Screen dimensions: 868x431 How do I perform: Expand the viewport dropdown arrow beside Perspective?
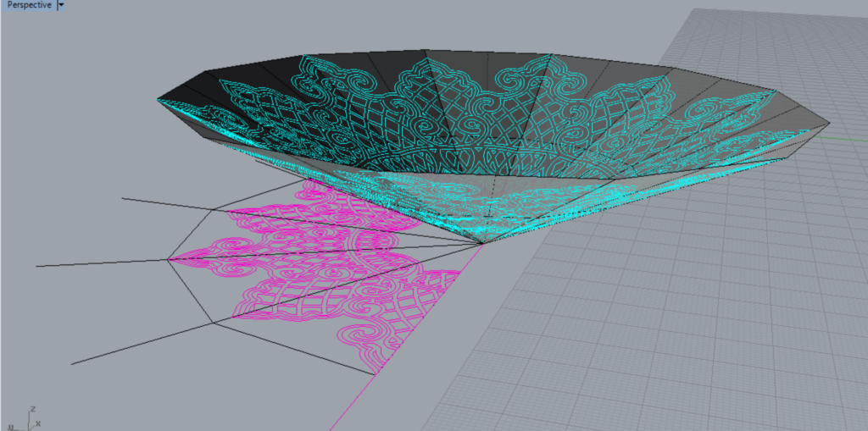click(61, 5)
